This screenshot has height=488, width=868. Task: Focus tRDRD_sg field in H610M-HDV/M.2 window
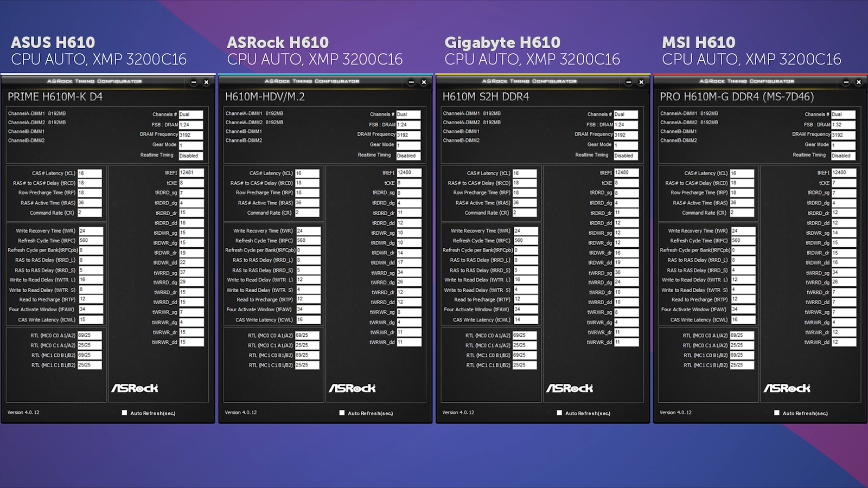409,193
